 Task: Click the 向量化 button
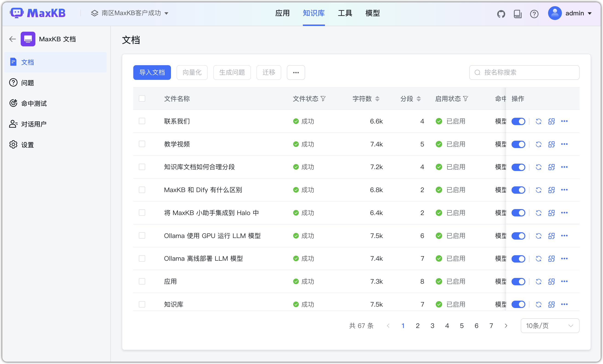coord(192,72)
